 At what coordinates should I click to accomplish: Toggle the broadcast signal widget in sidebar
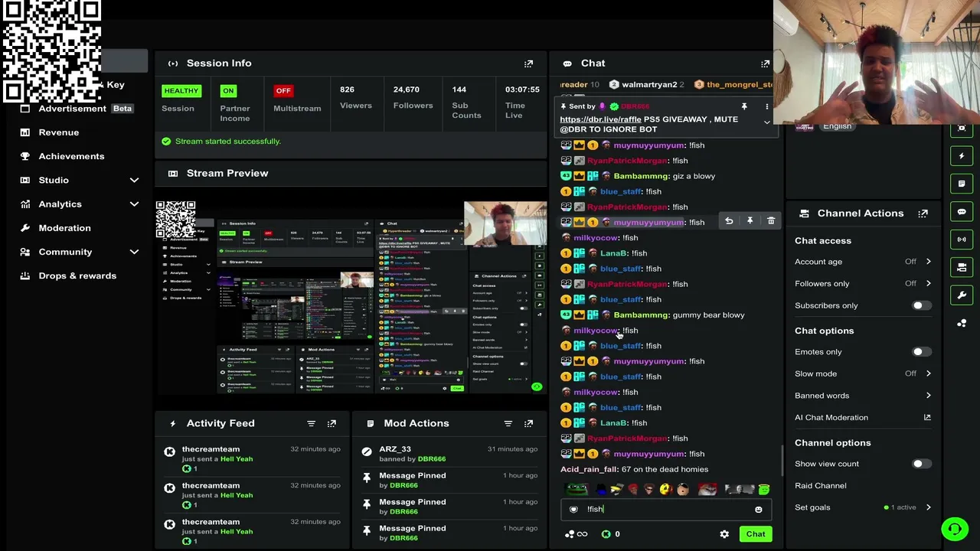pyautogui.click(x=962, y=240)
